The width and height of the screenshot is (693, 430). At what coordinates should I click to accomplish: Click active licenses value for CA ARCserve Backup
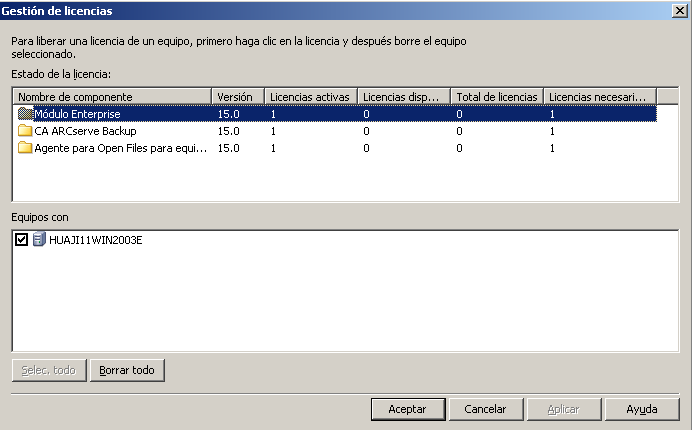coord(273,131)
